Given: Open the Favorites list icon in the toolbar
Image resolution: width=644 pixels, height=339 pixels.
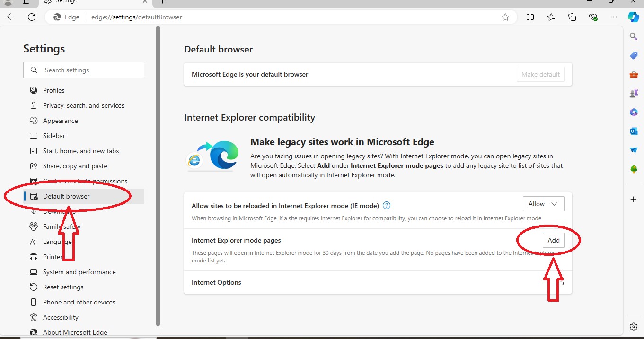Looking at the screenshot, I should click(x=551, y=17).
